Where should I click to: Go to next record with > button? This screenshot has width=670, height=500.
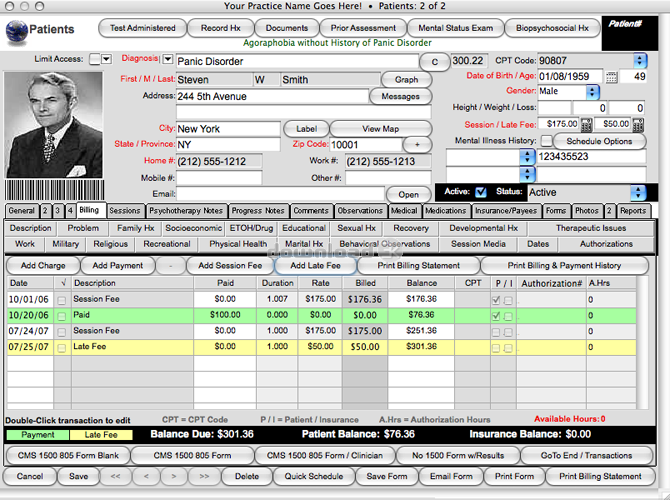(x=173, y=476)
